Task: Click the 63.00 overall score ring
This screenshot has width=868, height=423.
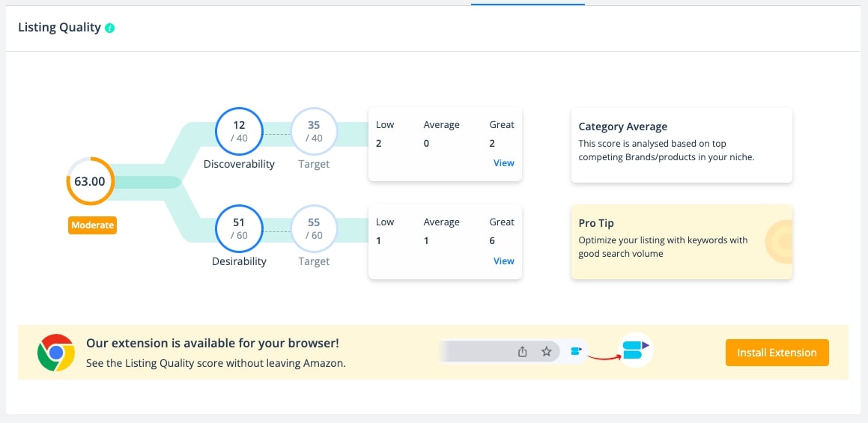Action: (x=90, y=181)
